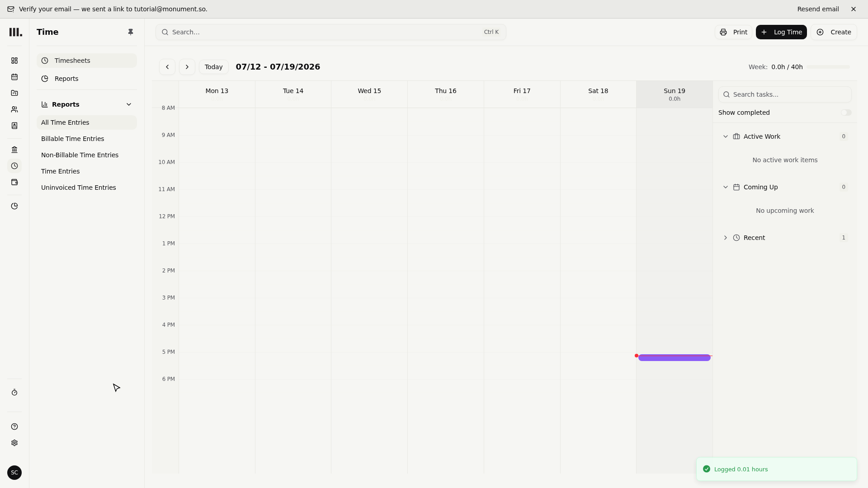Screen dimensions: 868x488
Task: Toggle the Show completed switch
Action: [x=846, y=113]
